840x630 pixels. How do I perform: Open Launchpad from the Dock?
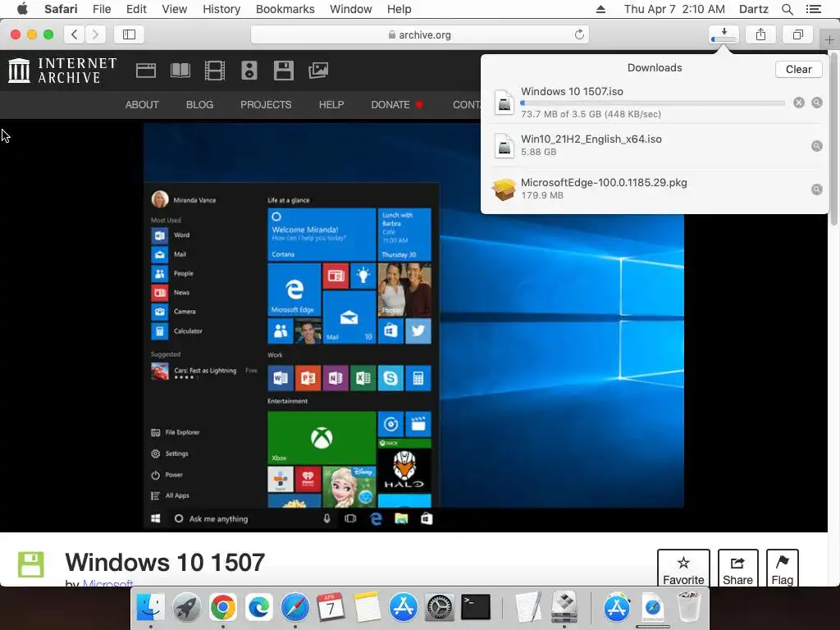point(186,608)
